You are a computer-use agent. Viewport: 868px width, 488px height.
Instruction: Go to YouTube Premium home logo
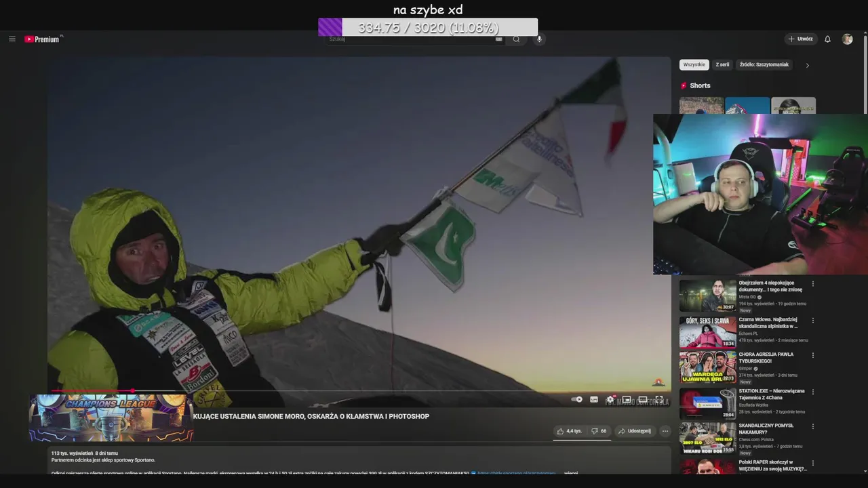click(x=43, y=39)
